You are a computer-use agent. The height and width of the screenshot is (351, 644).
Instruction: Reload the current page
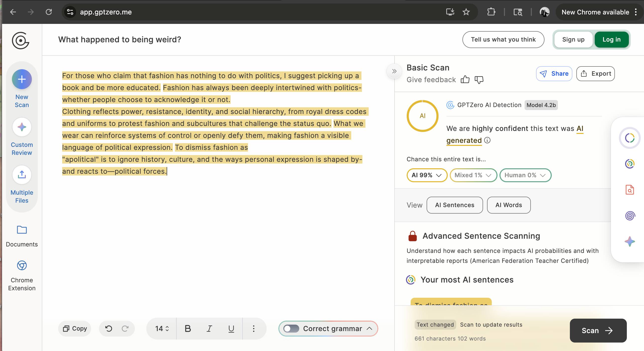tap(49, 12)
